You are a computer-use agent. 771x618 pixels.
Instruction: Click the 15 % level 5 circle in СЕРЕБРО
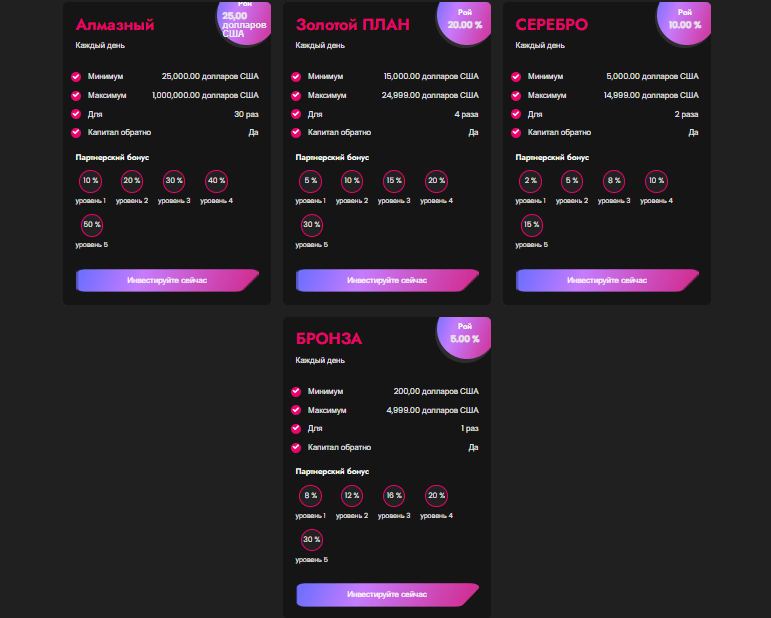(532, 225)
